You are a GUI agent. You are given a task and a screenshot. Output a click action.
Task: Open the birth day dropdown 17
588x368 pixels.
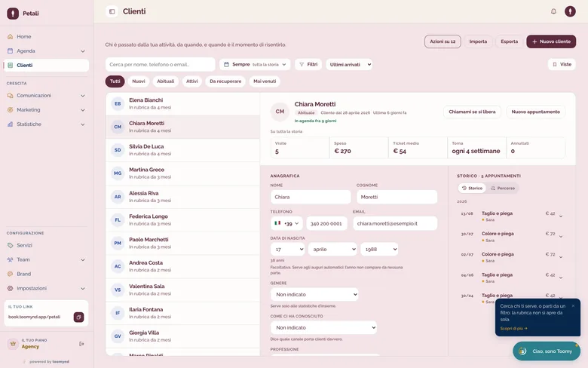[288, 249]
